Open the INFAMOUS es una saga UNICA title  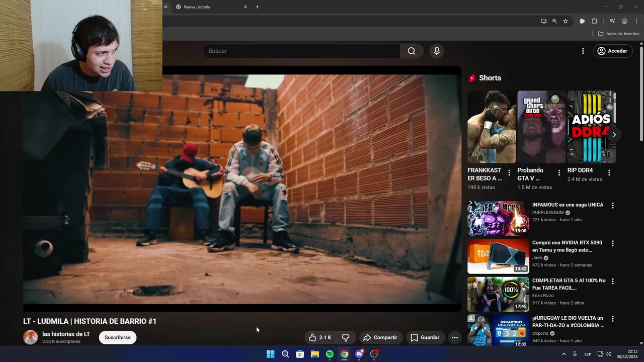tap(568, 205)
